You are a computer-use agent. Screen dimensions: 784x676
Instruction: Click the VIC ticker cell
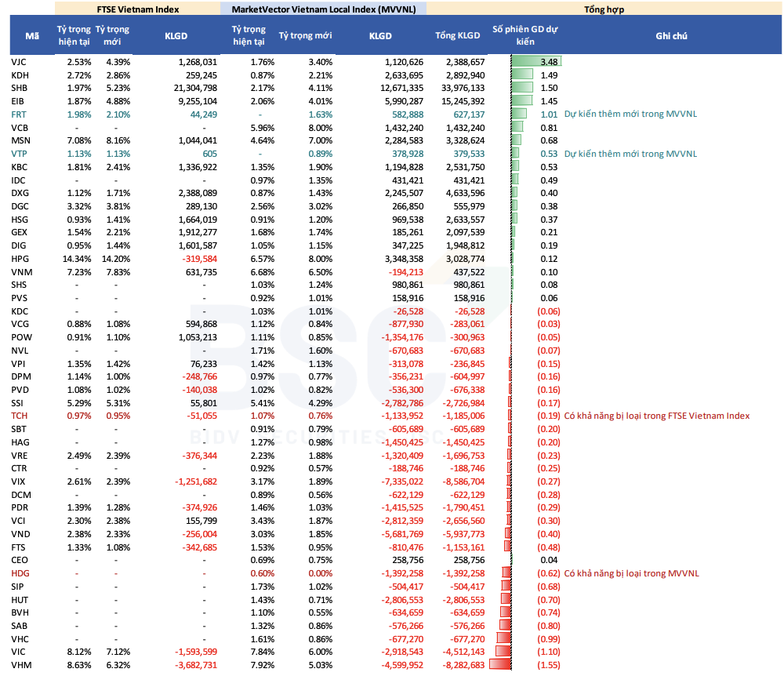18,652
